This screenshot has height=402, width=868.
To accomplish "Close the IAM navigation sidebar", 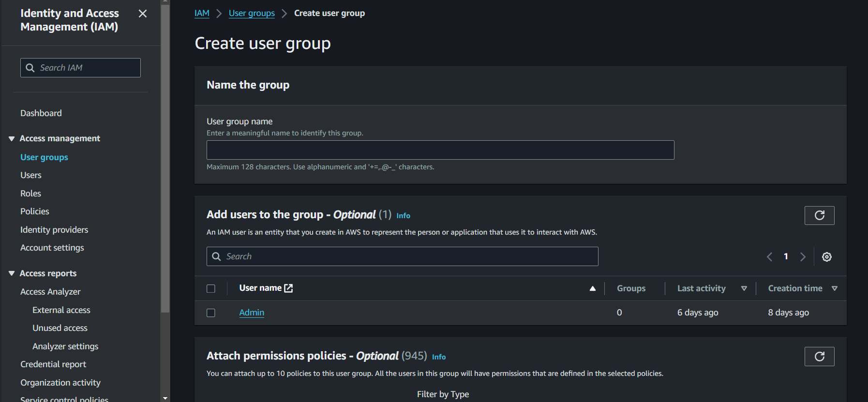I will tap(142, 14).
